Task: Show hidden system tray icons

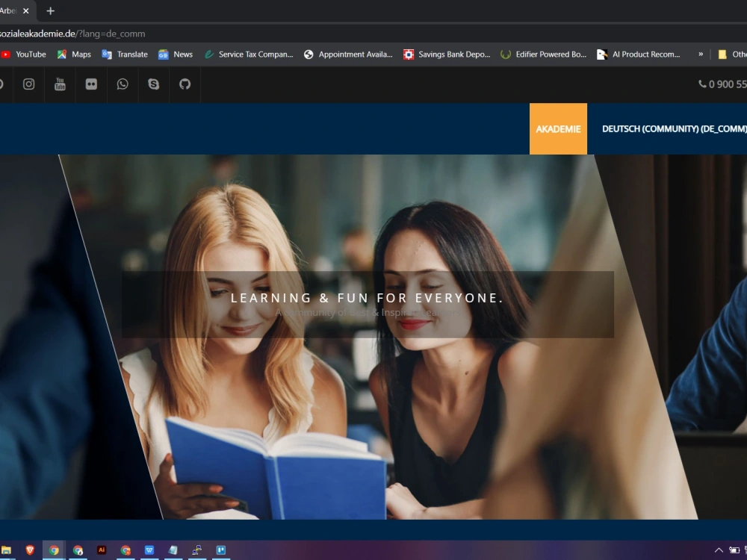Action: (x=719, y=550)
